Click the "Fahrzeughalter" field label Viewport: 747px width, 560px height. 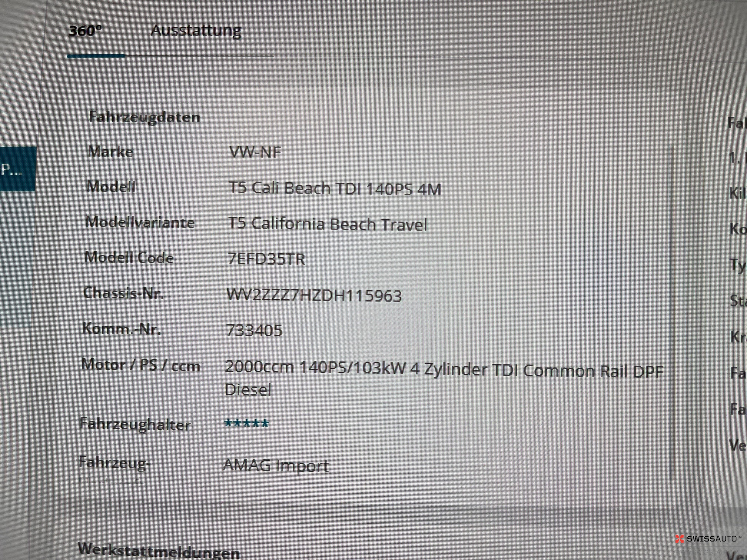click(x=135, y=424)
